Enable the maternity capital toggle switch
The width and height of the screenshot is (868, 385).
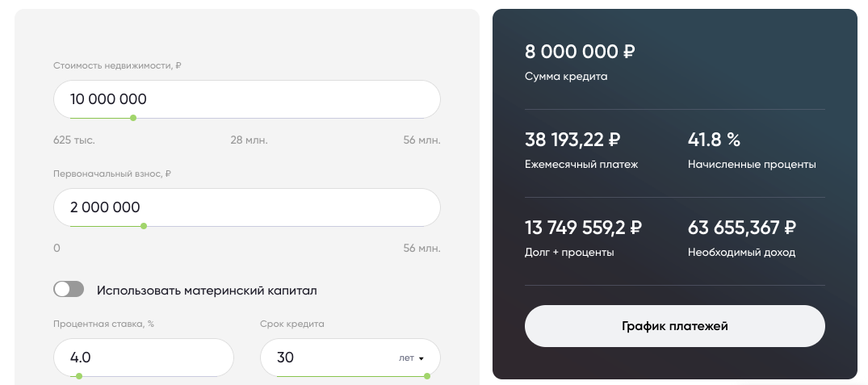[x=69, y=290]
